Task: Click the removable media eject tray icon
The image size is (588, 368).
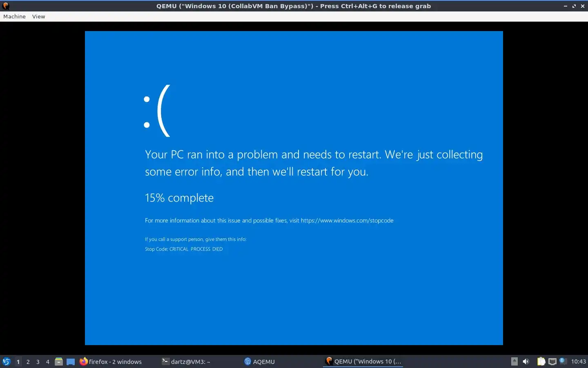Action: [514, 361]
